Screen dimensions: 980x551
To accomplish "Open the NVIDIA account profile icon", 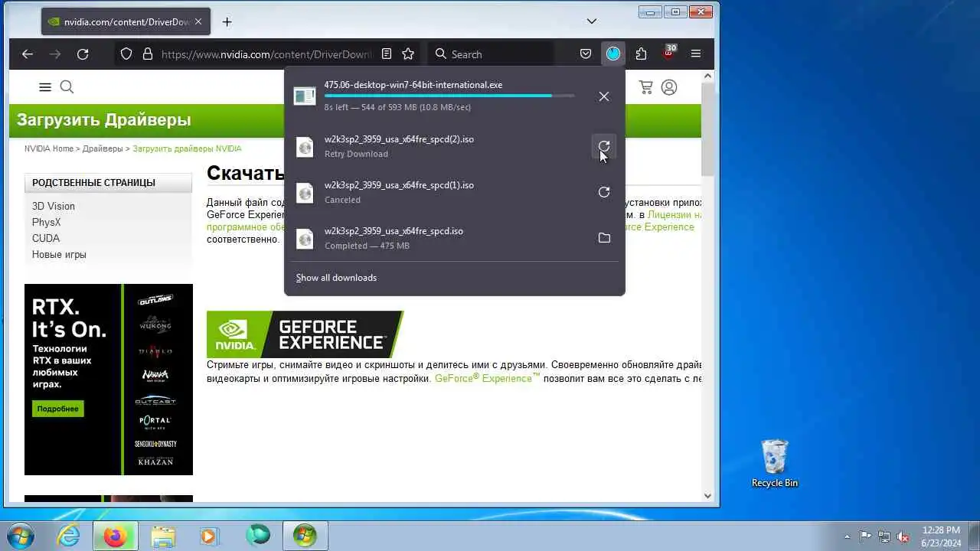I will 669,87.
